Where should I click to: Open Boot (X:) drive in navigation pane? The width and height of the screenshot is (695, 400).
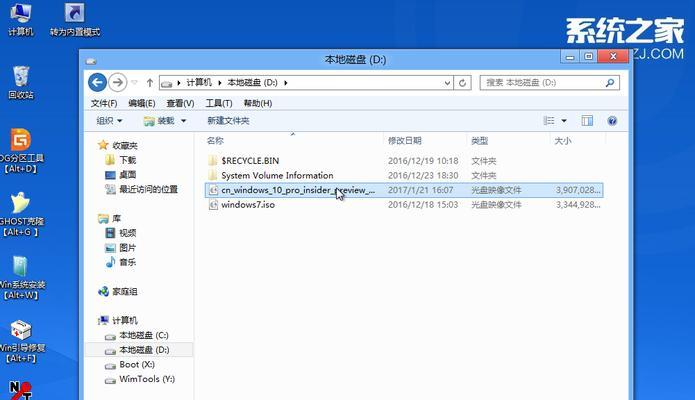click(x=137, y=365)
